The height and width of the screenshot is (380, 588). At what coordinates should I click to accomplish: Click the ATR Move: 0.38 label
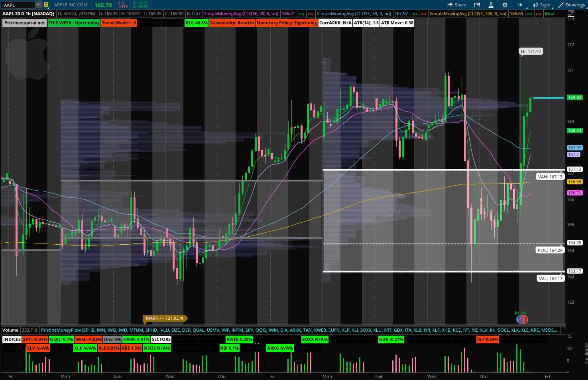point(397,23)
